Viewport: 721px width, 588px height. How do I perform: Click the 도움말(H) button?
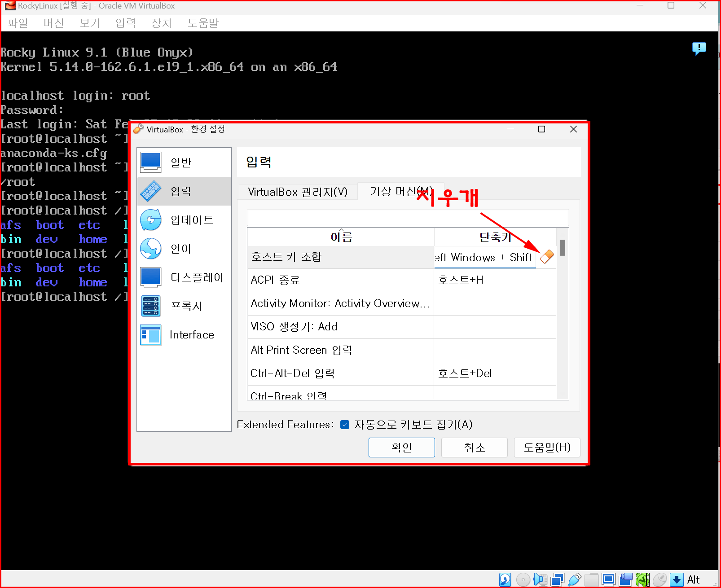[547, 448]
